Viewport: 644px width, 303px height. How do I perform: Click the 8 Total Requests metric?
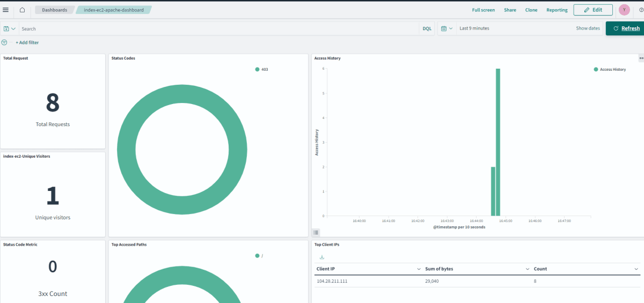(53, 103)
